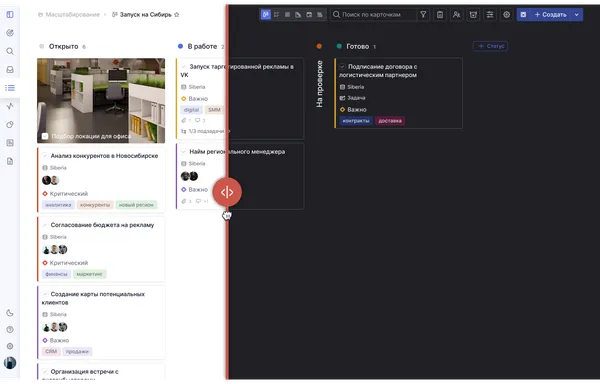Click attachment icon on Найм регионального менеджера card

(x=184, y=201)
